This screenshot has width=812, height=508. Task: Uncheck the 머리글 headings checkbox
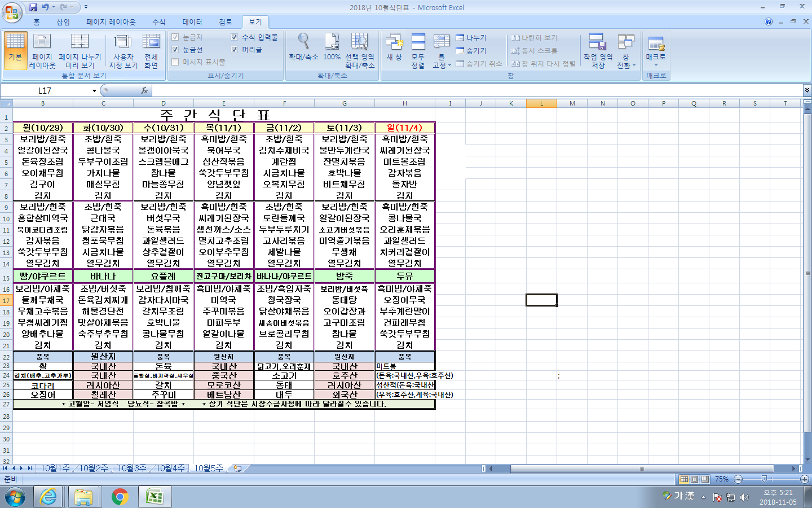(235, 50)
